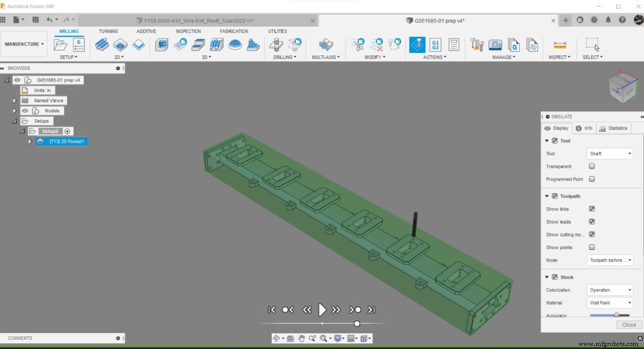Click the Setup Sheet icon in Actions group
The width and height of the screenshot is (644, 349).
pos(454,44)
